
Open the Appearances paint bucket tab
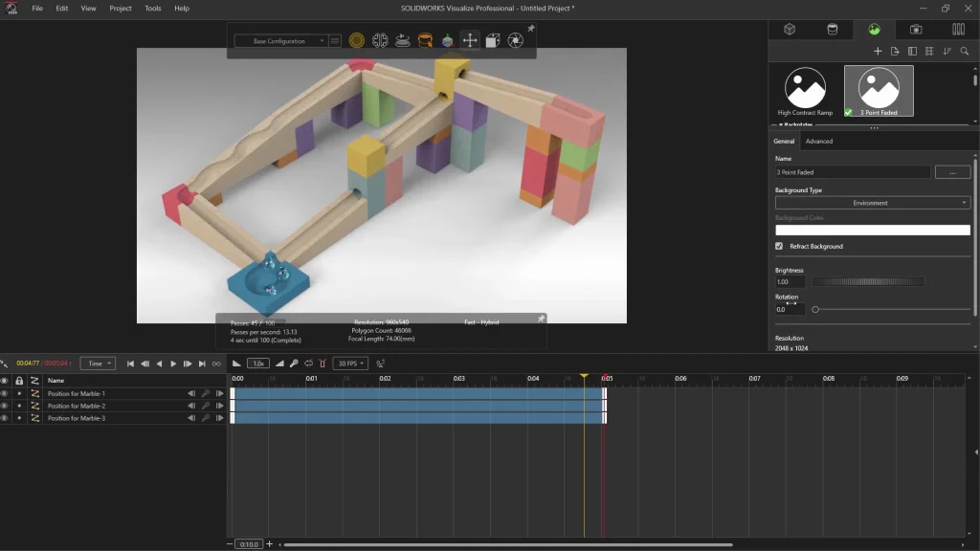tap(832, 30)
